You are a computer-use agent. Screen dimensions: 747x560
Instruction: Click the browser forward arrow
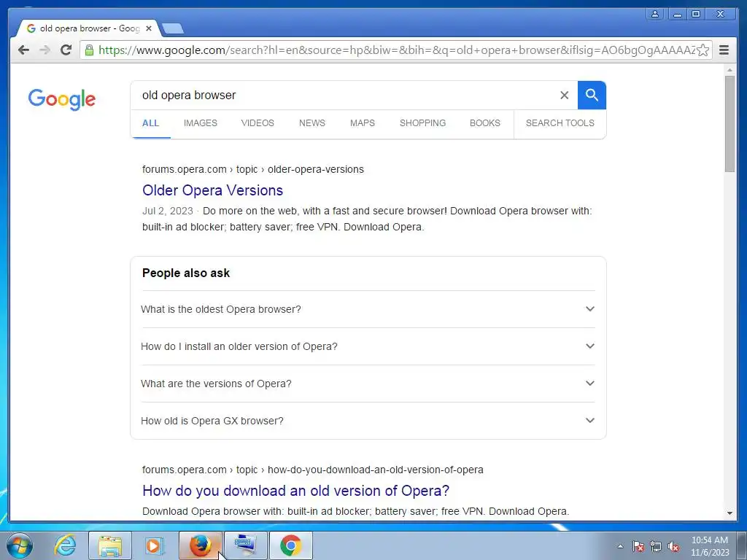click(x=44, y=50)
